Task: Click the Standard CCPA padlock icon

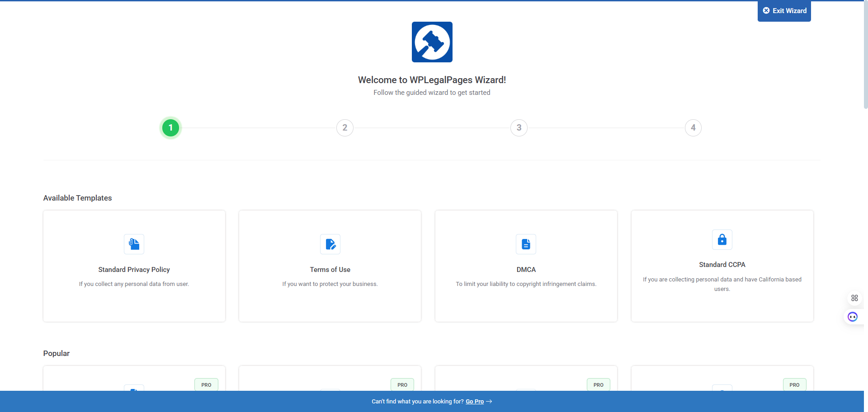Action: point(722,240)
